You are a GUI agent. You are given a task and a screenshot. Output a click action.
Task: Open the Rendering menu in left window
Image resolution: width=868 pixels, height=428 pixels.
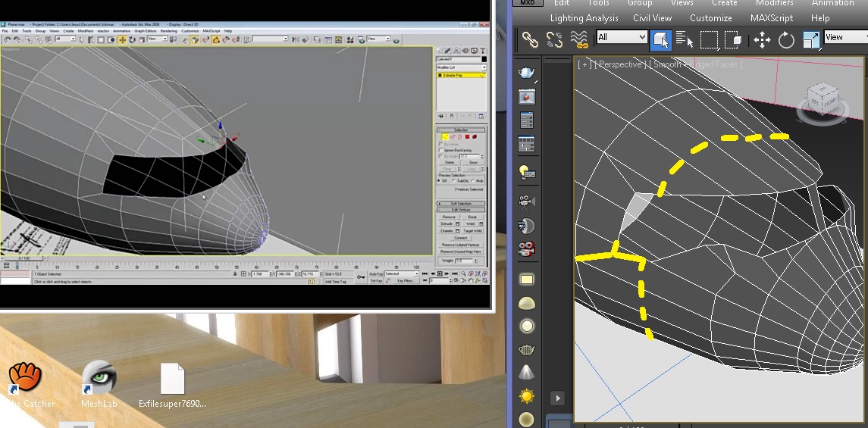(169, 31)
